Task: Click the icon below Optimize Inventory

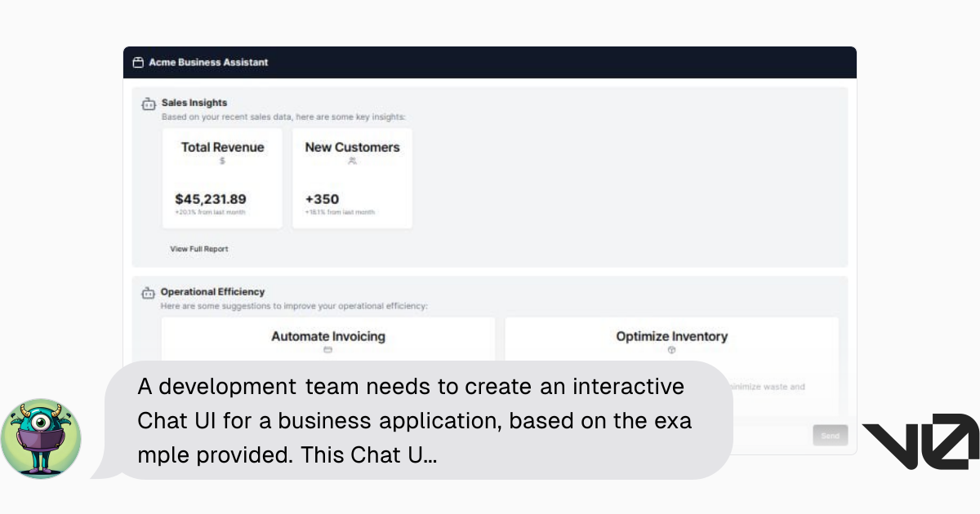Action: click(x=671, y=350)
